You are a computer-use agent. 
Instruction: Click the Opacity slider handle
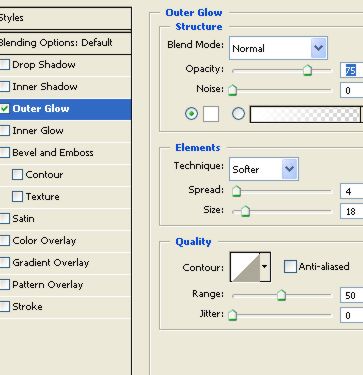(x=307, y=70)
